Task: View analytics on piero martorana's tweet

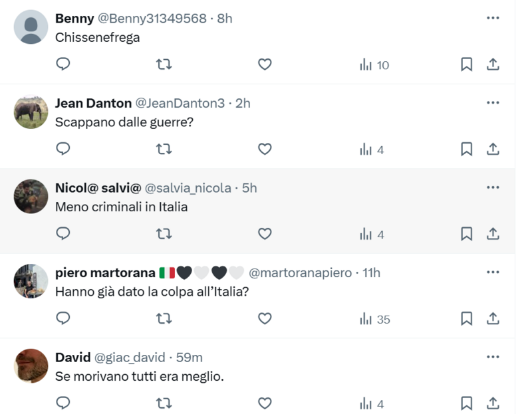Action: tap(374, 319)
